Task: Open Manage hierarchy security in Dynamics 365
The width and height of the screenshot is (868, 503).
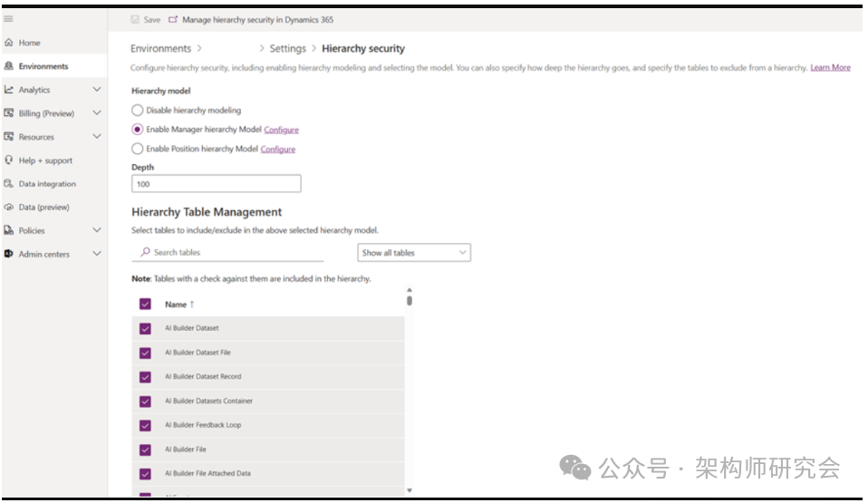Action: coord(258,19)
